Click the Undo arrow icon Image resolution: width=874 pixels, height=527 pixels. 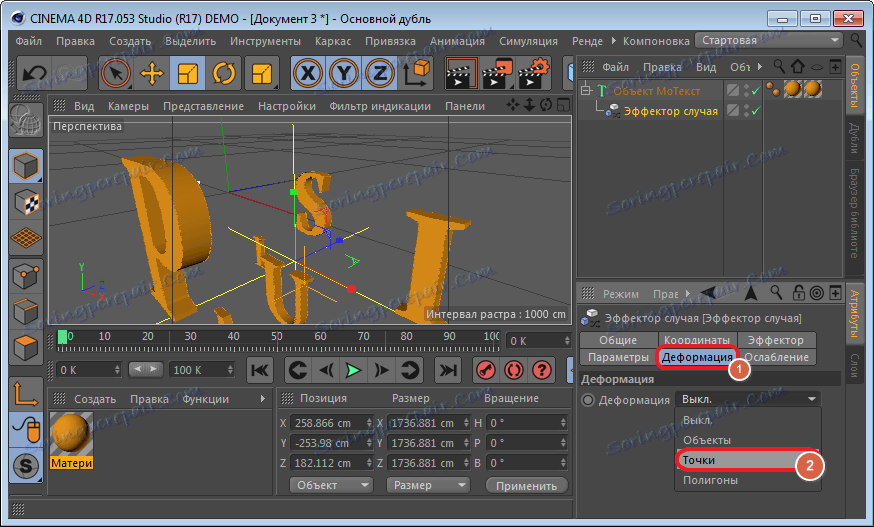point(35,74)
